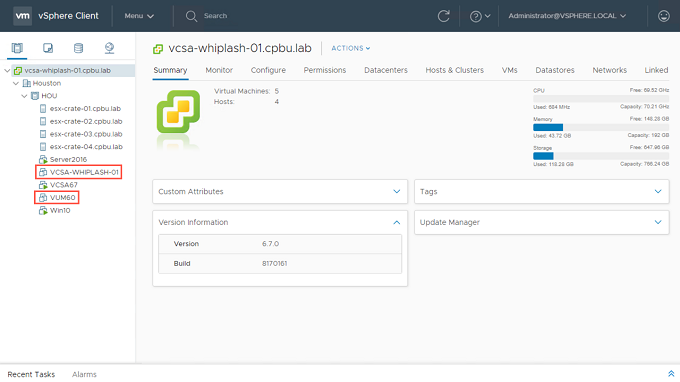Click the Win10 VM icon
The height and width of the screenshot is (382, 680).
pos(43,210)
